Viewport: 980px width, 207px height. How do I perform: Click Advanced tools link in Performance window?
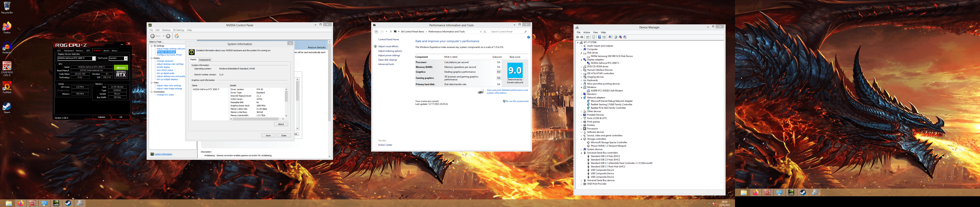[x=386, y=64]
